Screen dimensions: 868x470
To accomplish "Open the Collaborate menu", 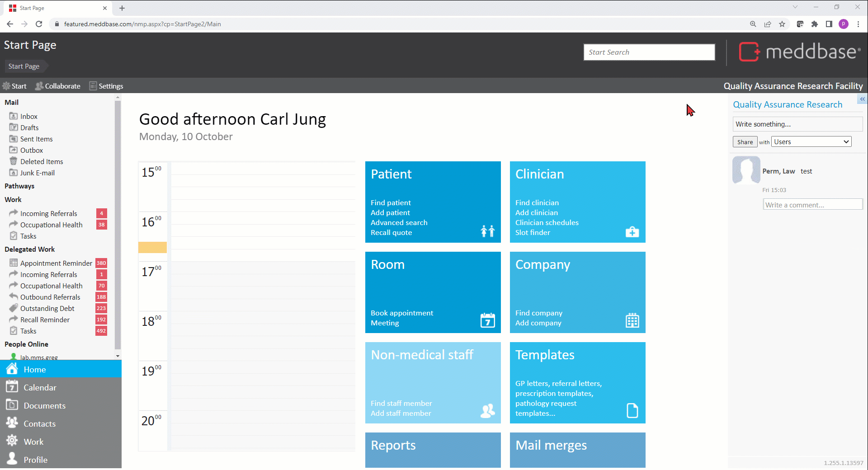I will coord(58,86).
